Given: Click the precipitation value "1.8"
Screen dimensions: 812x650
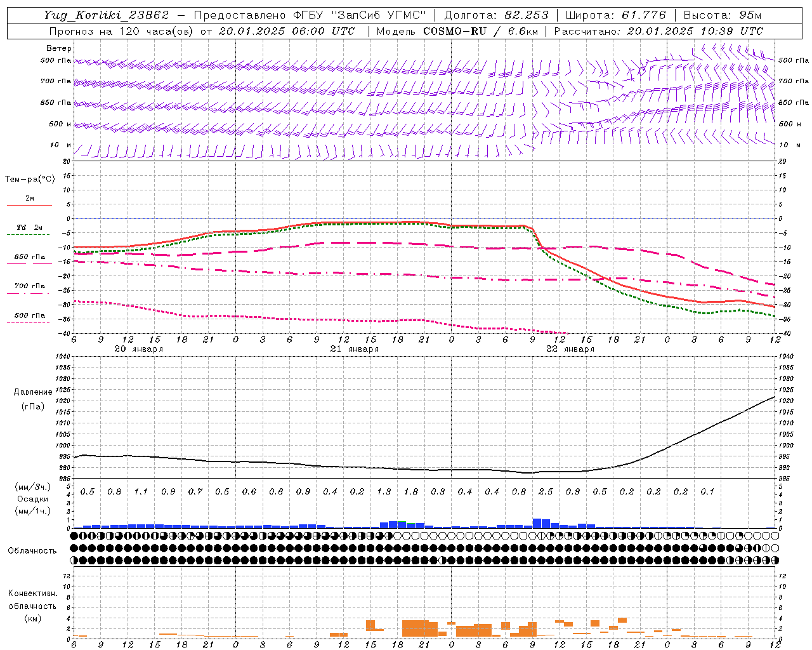Looking at the screenshot, I should pos(411,491).
